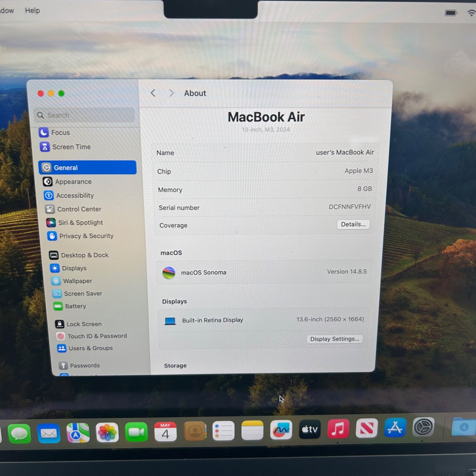
Task: Open Focus settings in the sidebar
Action: tap(54, 132)
